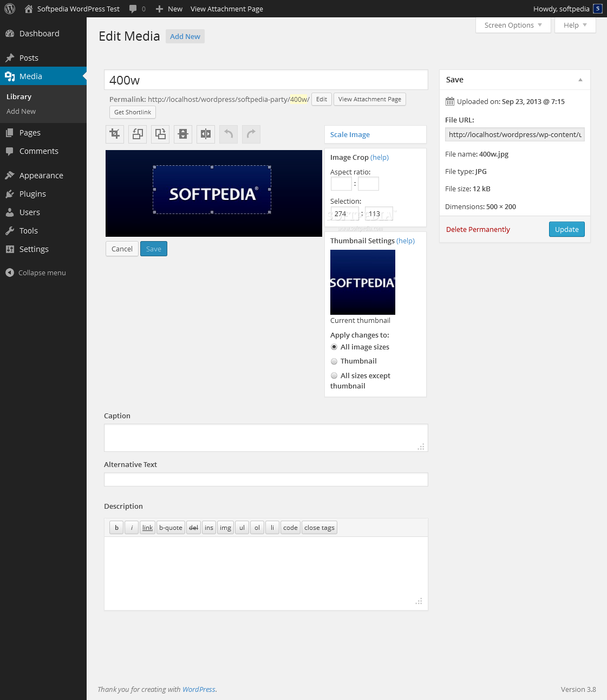This screenshot has height=700, width=607.
Task: Insert bold tag with b button
Action: pos(116,528)
